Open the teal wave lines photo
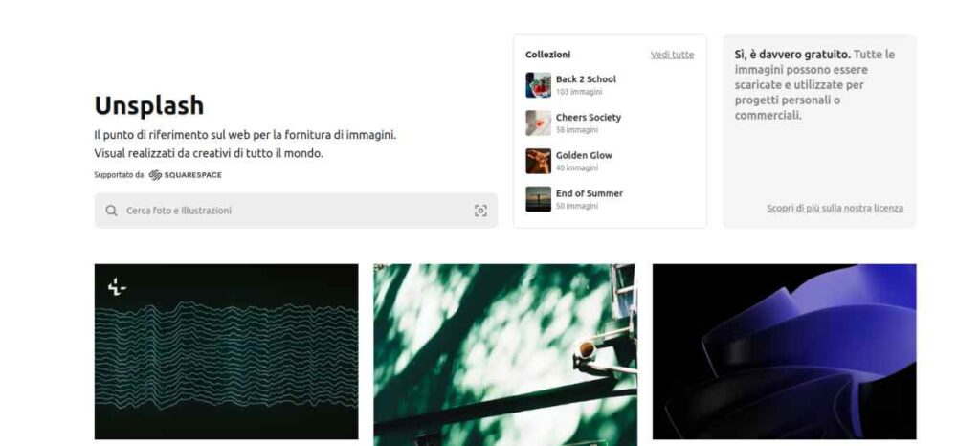Viewport: 980px width, 446px height. (226, 351)
